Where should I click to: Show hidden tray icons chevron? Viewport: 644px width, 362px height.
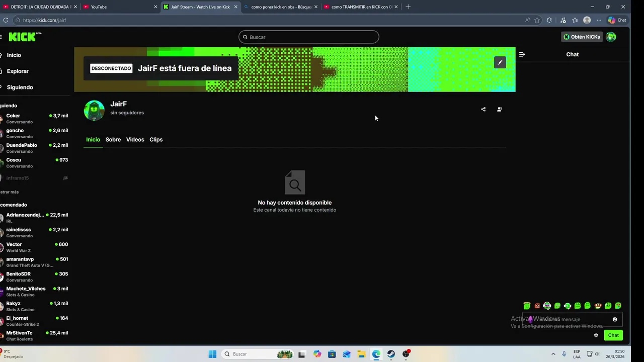[553, 354]
